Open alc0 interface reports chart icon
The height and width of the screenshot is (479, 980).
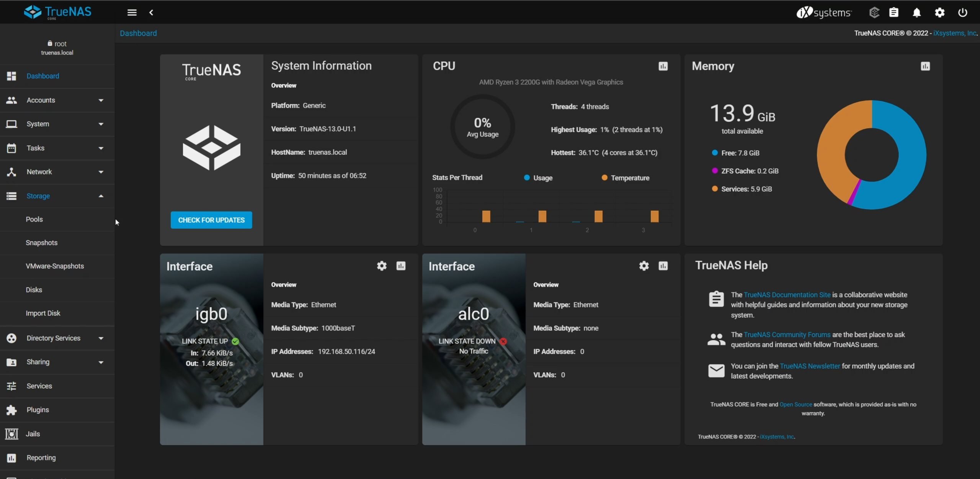[663, 266]
